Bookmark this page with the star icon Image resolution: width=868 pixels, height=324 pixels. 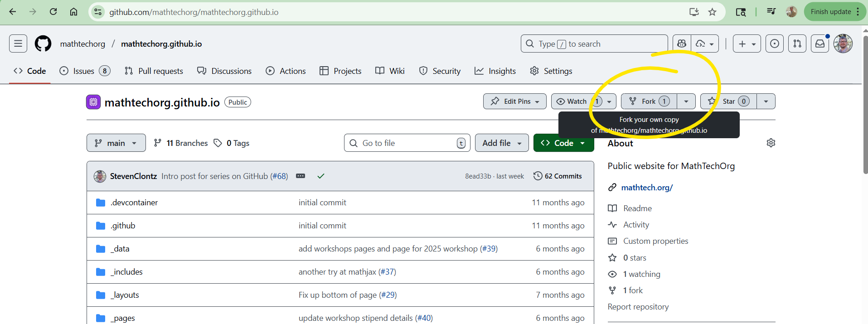tap(713, 12)
